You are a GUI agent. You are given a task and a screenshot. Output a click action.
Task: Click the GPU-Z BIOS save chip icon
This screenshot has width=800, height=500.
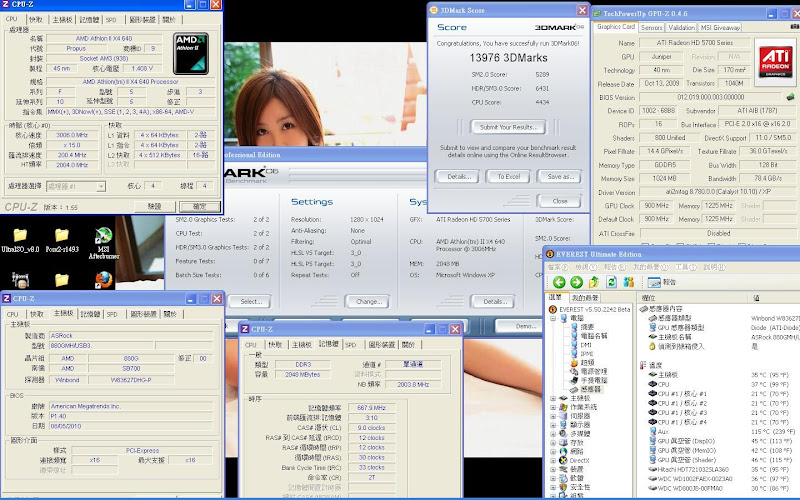click(790, 97)
